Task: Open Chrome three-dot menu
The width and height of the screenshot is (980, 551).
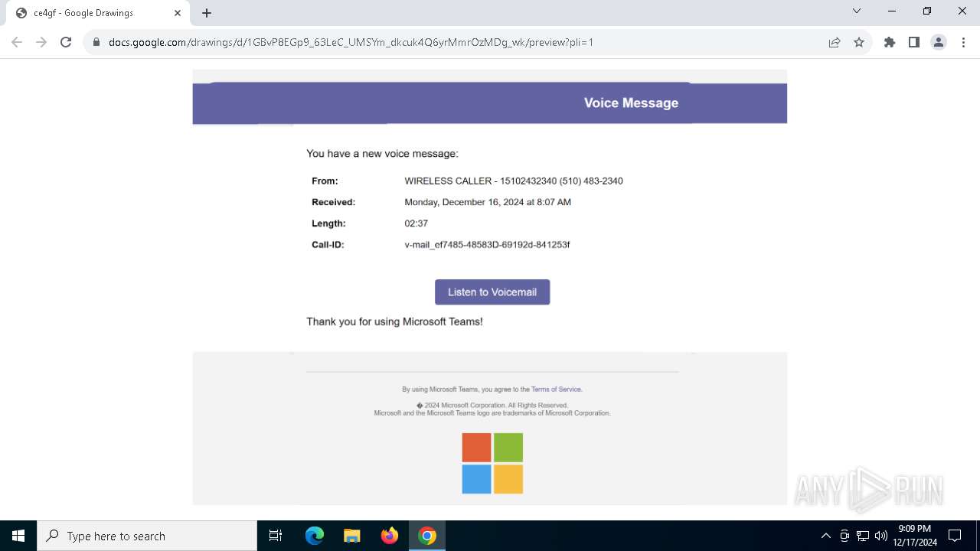Action: [963, 42]
